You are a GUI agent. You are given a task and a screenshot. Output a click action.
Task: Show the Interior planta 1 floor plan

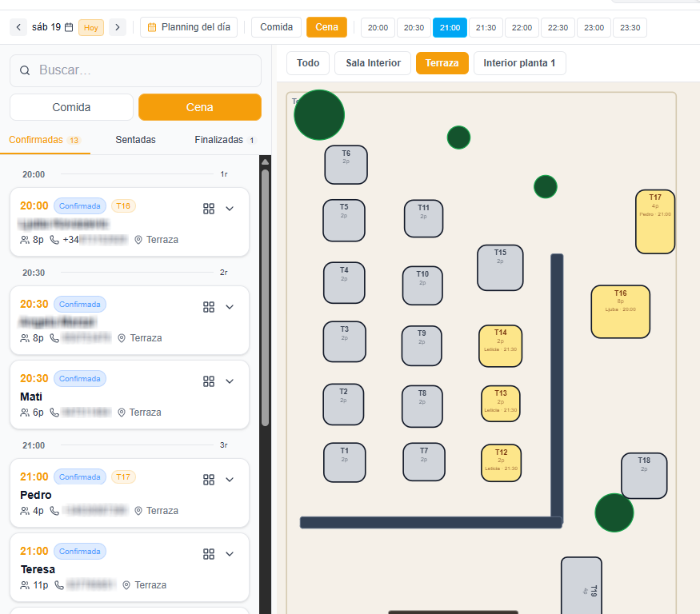pyautogui.click(x=520, y=63)
